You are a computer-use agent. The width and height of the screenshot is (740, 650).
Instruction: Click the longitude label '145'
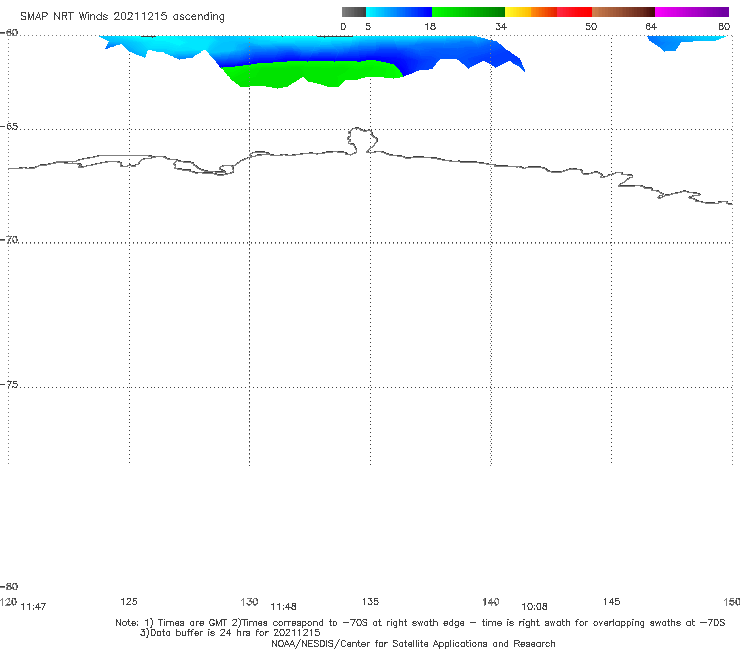click(x=612, y=602)
